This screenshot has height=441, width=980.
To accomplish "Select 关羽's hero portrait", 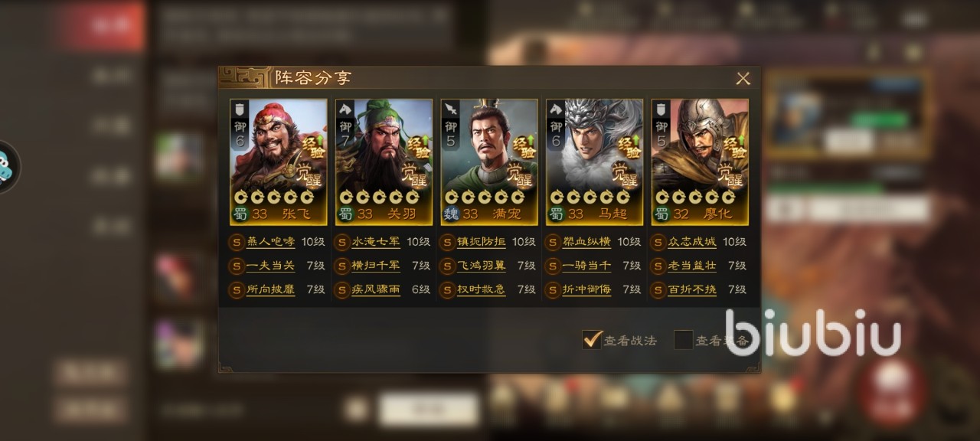I will [384, 162].
